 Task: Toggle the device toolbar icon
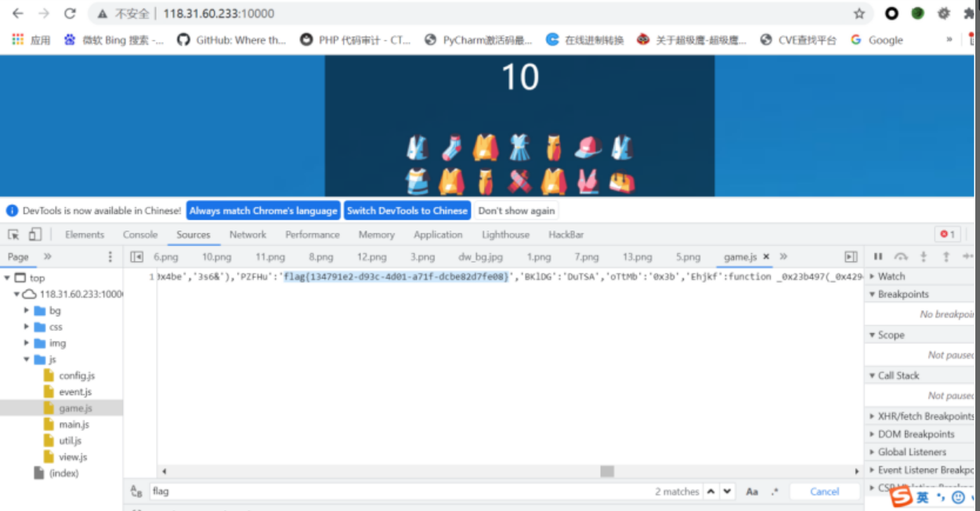tap(32, 234)
